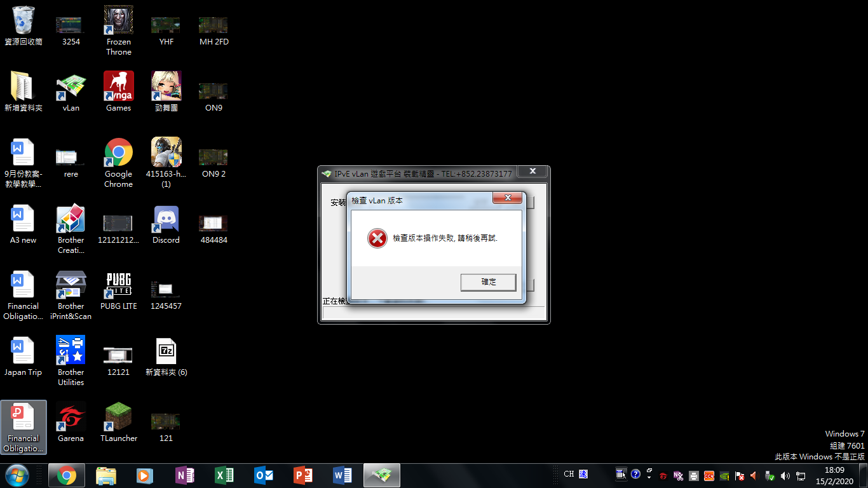868x488 pixels.
Task: Open File Explorer from the taskbar
Action: pos(106,475)
